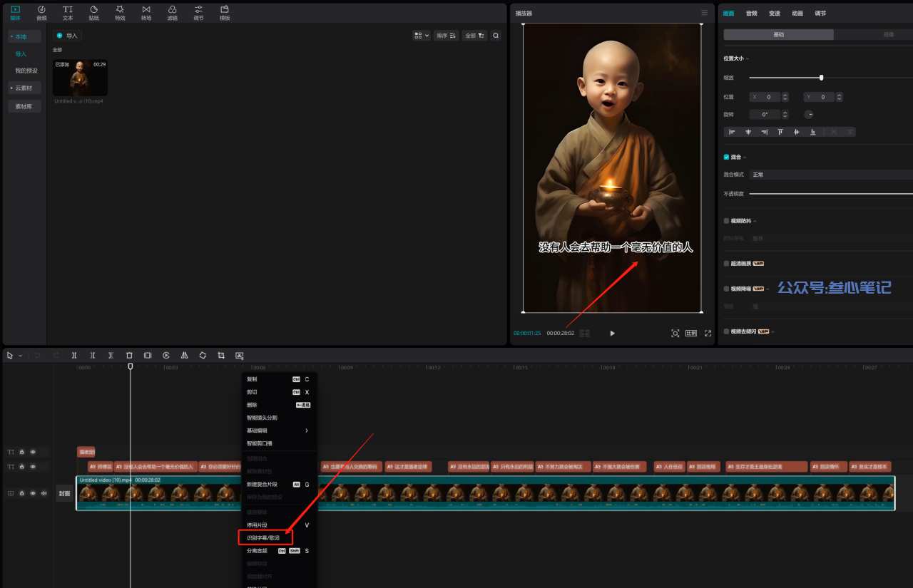
Task: Choose 剪切 from the context menu
Action: pos(279,392)
